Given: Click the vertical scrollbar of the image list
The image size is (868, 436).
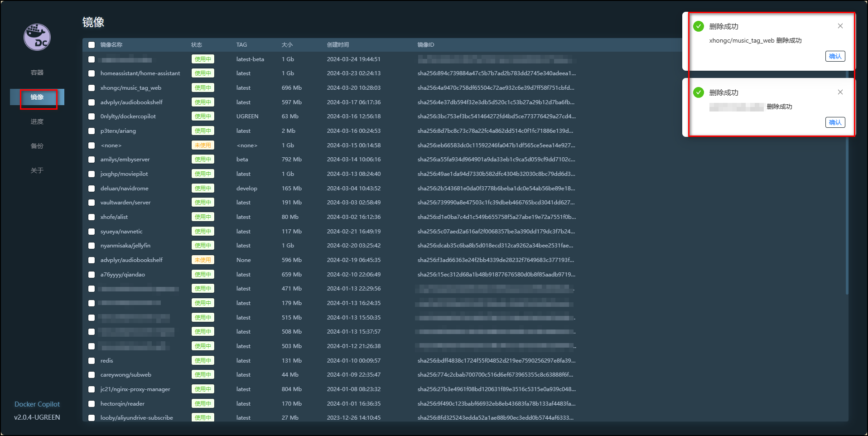Looking at the screenshot, I should pos(846,218).
